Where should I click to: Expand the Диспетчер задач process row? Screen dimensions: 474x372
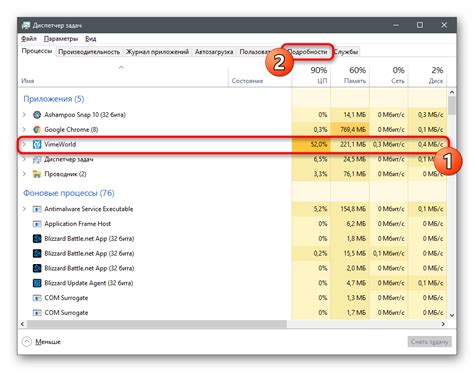pyautogui.click(x=24, y=159)
